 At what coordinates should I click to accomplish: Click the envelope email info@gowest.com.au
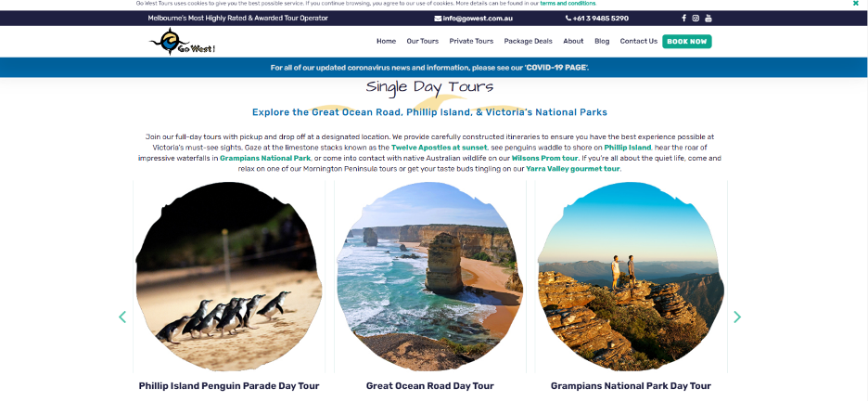[x=473, y=19]
